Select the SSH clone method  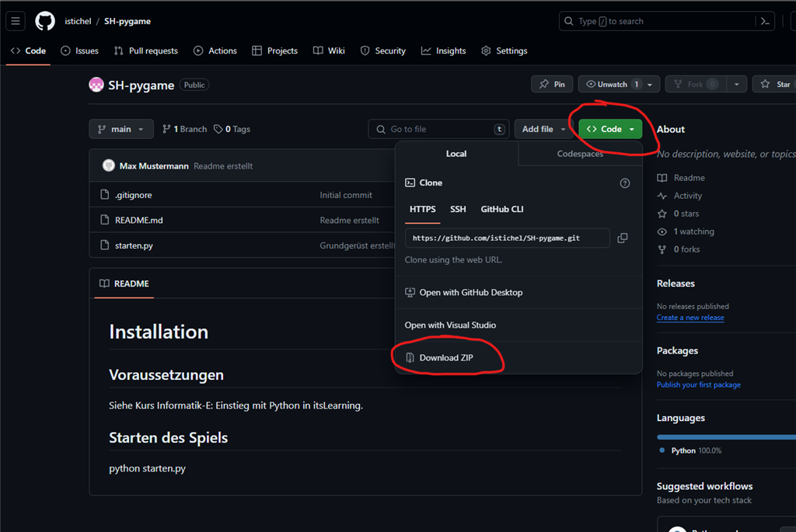pos(458,209)
